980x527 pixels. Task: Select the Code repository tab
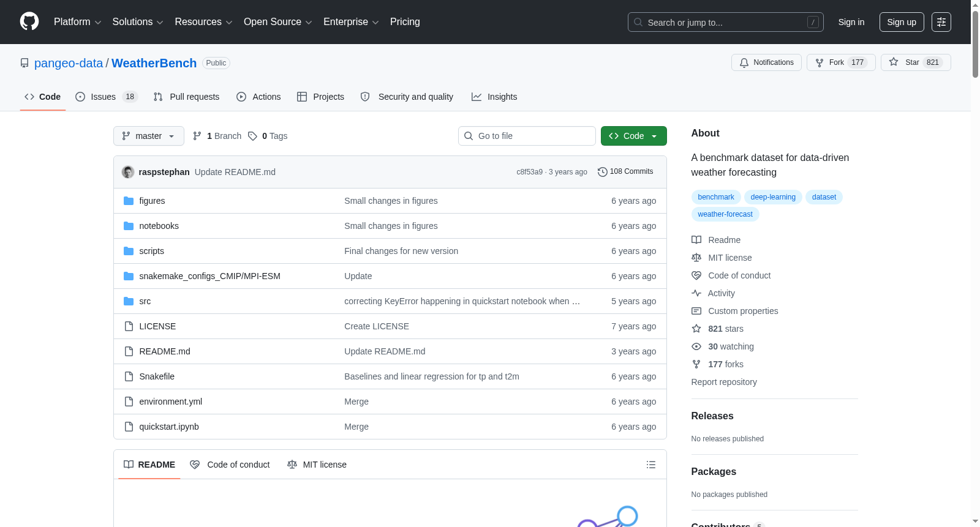click(43, 97)
